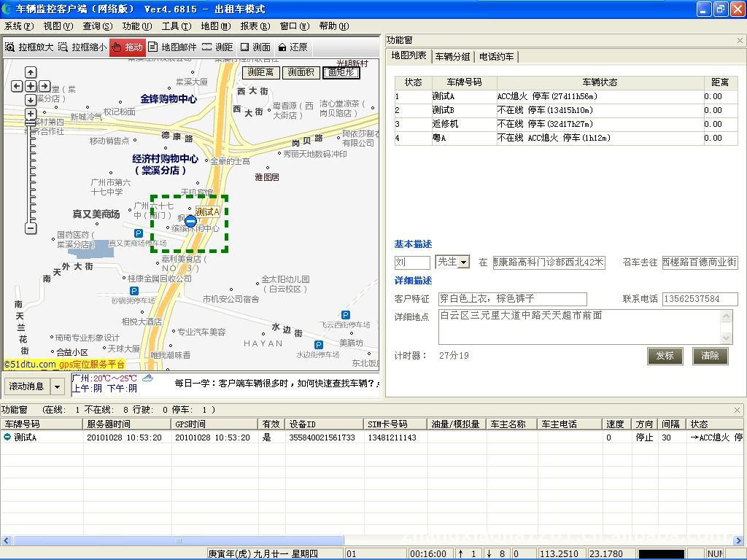Enable the 测距离 measure distance overlay button
The width and height of the screenshot is (747, 560).
260,73
